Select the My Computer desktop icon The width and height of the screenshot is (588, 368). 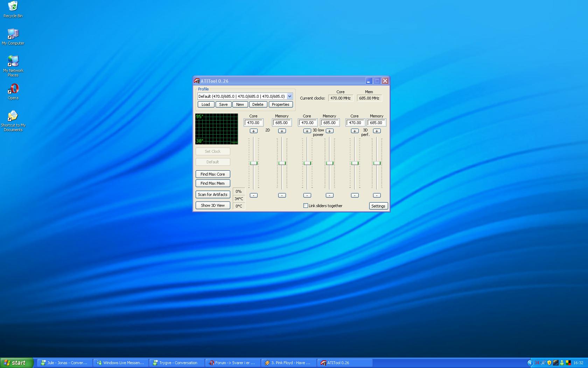(x=13, y=37)
